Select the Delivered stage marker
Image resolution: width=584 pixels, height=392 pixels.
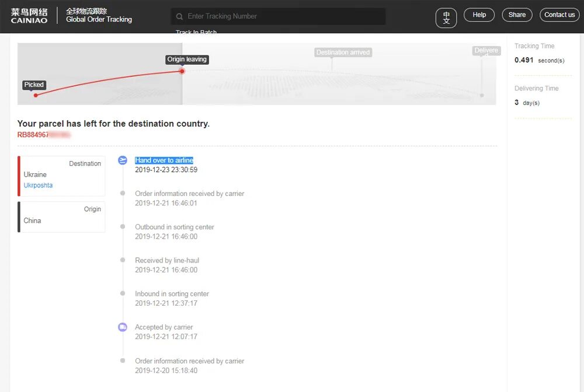click(486, 51)
